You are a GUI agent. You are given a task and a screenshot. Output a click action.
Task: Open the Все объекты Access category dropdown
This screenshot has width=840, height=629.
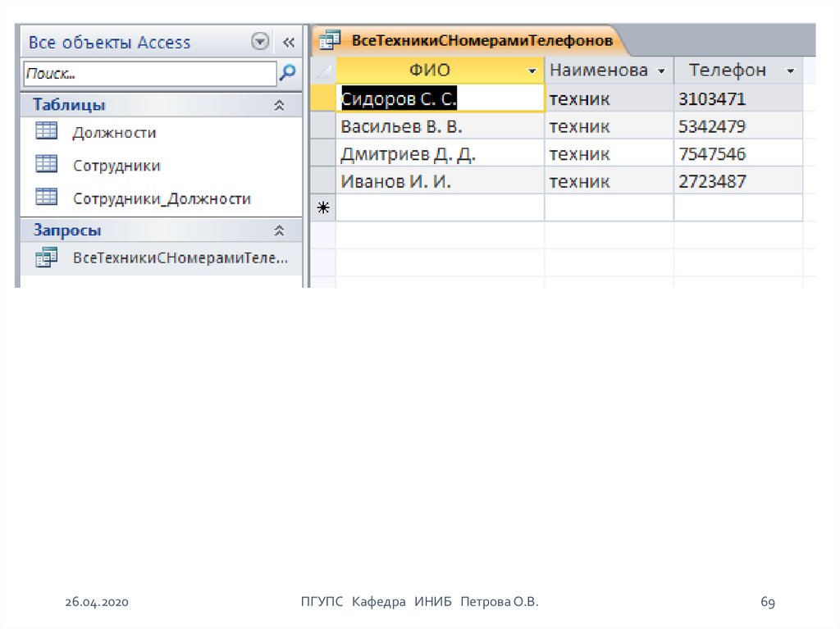point(260,42)
